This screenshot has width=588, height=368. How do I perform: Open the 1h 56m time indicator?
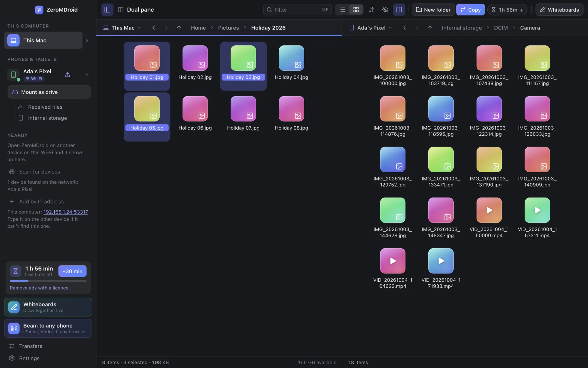(507, 10)
